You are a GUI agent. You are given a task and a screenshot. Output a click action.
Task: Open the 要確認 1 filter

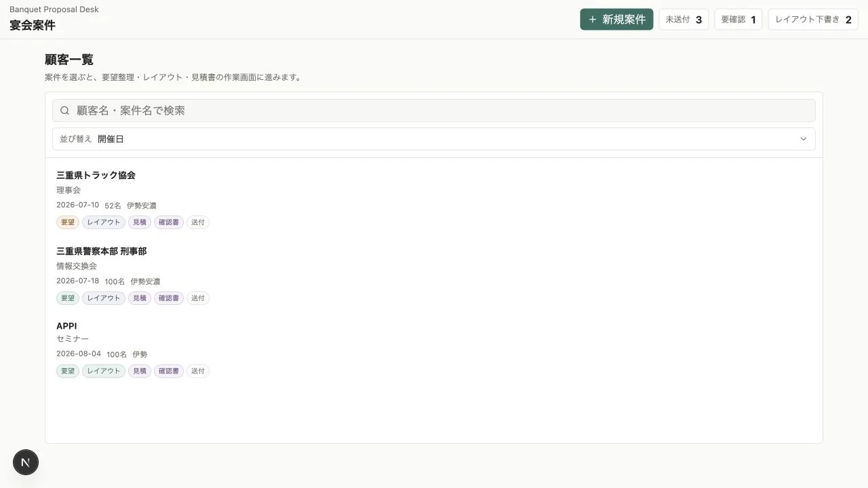[x=738, y=20]
